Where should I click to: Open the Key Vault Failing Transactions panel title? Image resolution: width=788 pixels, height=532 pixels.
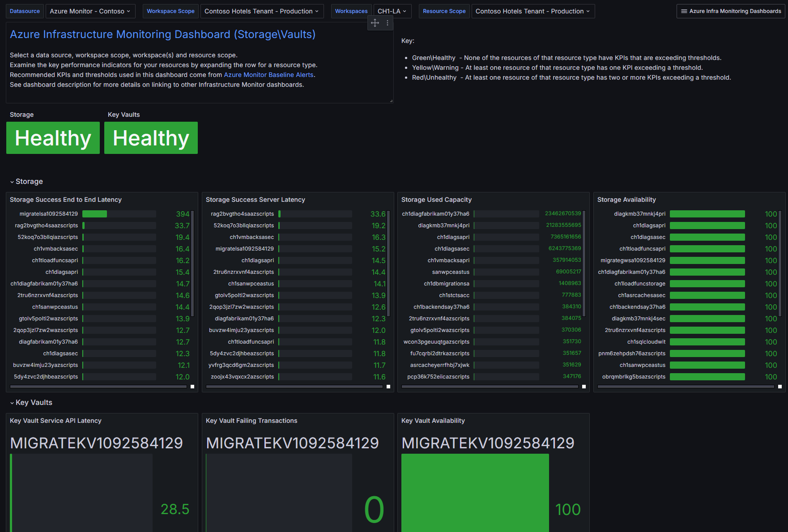251,421
